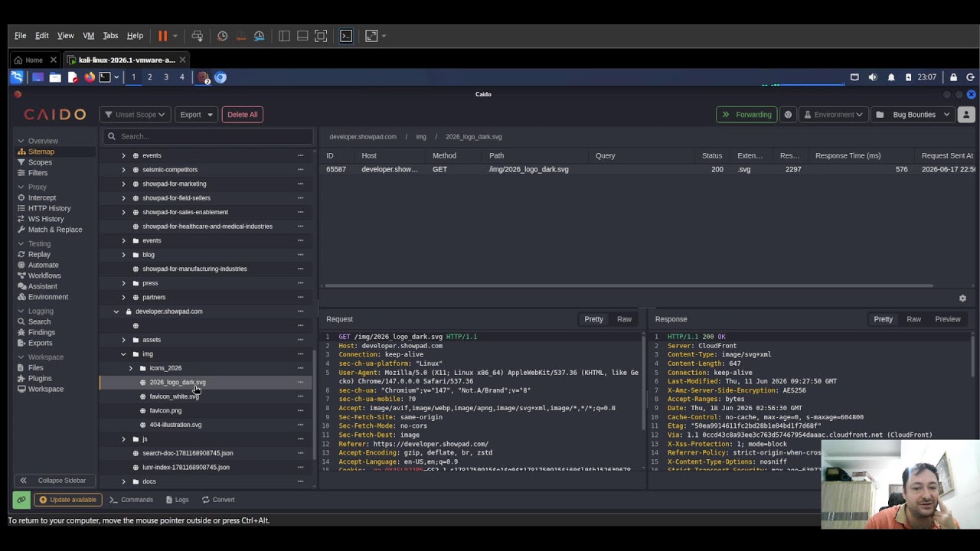
Task: Open the Sitemap page in sidebar
Action: tap(41, 152)
